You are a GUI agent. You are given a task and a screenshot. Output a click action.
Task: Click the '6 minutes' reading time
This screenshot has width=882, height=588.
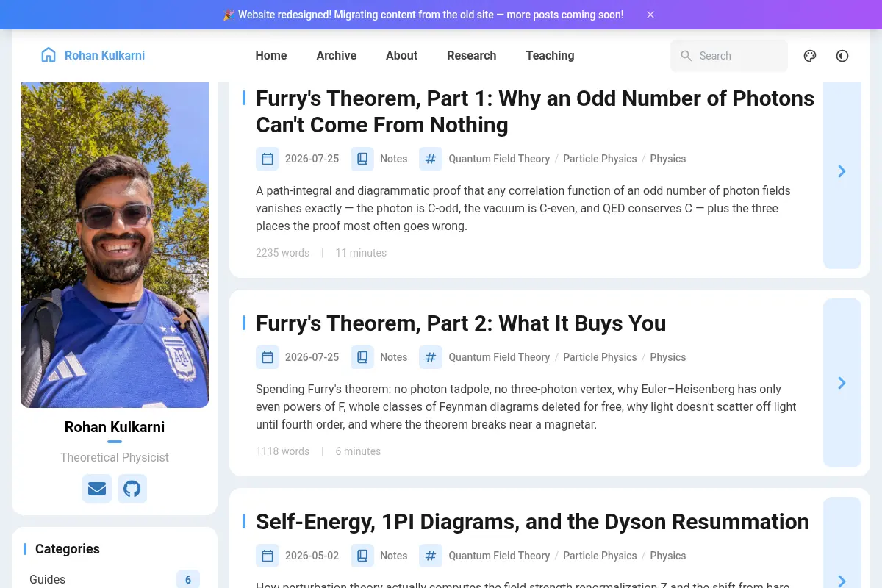(358, 451)
